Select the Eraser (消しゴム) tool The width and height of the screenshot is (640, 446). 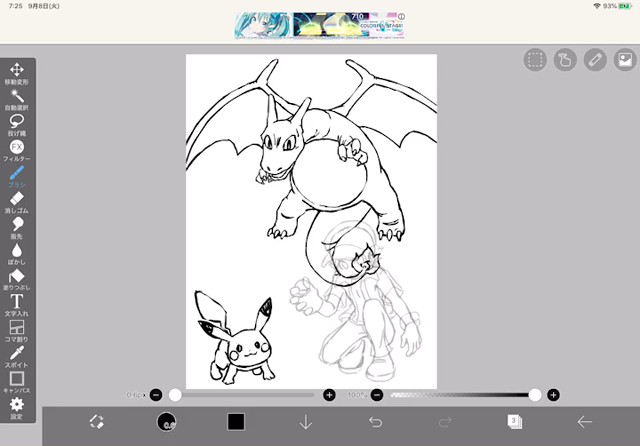pyautogui.click(x=17, y=203)
